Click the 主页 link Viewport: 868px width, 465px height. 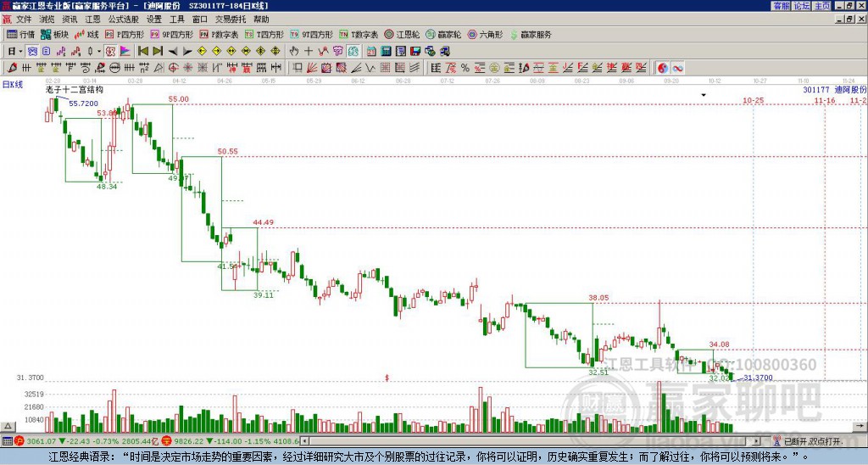coord(821,6)
